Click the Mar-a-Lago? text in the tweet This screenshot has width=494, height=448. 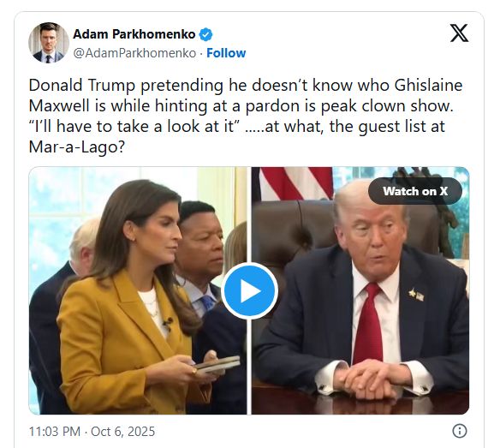77,146
